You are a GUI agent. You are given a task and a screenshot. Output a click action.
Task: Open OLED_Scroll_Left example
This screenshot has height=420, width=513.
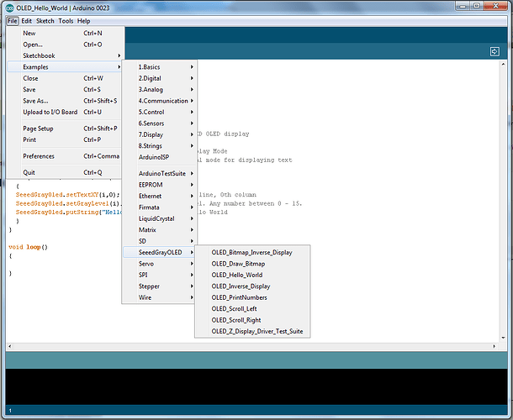[252, 309]
